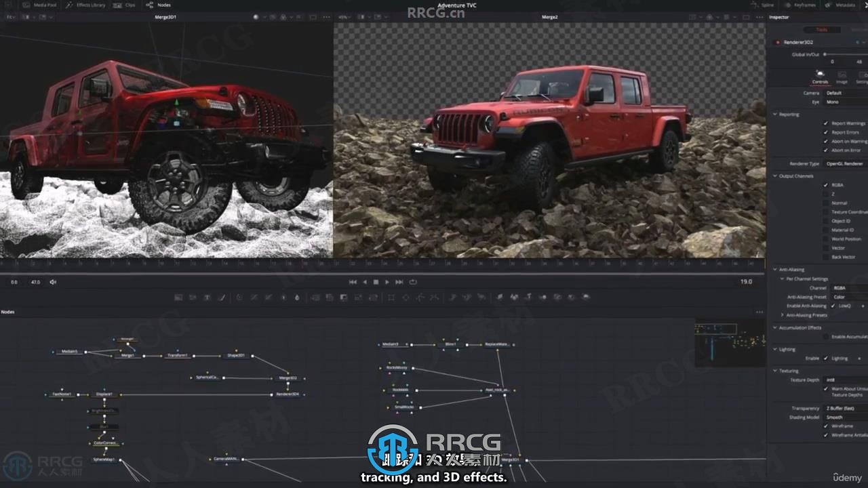Toggle the Clips panel button
The width and height of the screenshot is (868, 488).
pos(125,5)
